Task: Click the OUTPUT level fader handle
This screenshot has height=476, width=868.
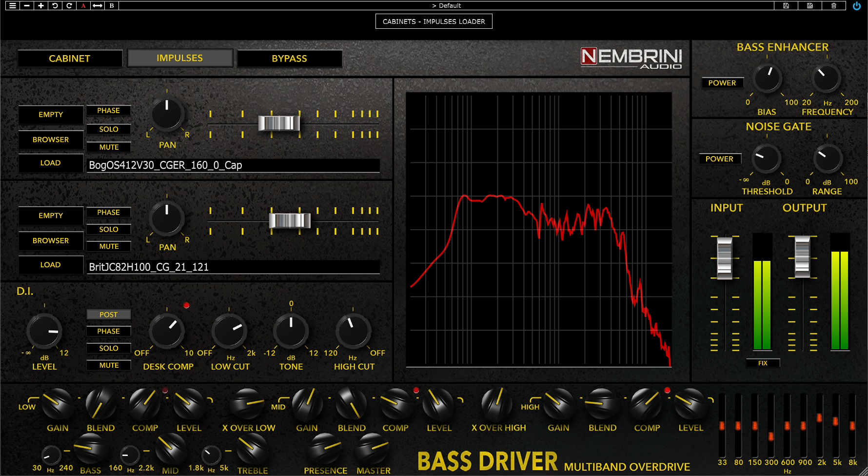Action: point(803,257)
